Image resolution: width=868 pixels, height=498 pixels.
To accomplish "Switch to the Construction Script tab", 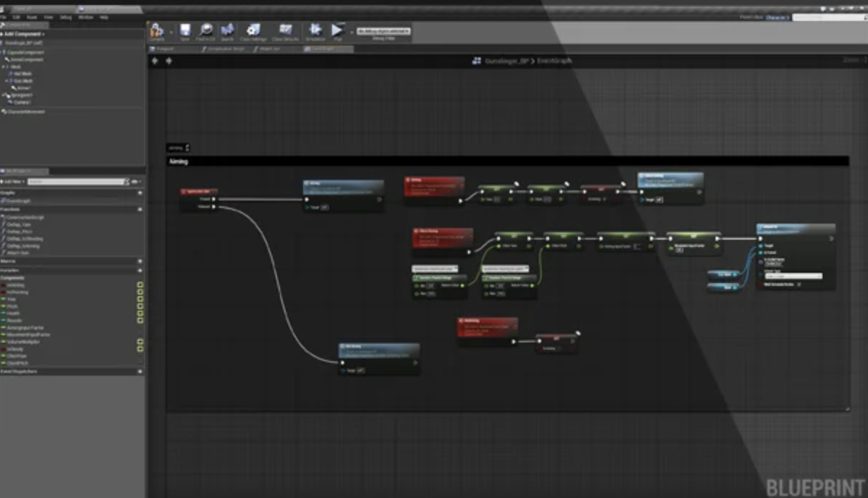I will [x=224, y=48].
